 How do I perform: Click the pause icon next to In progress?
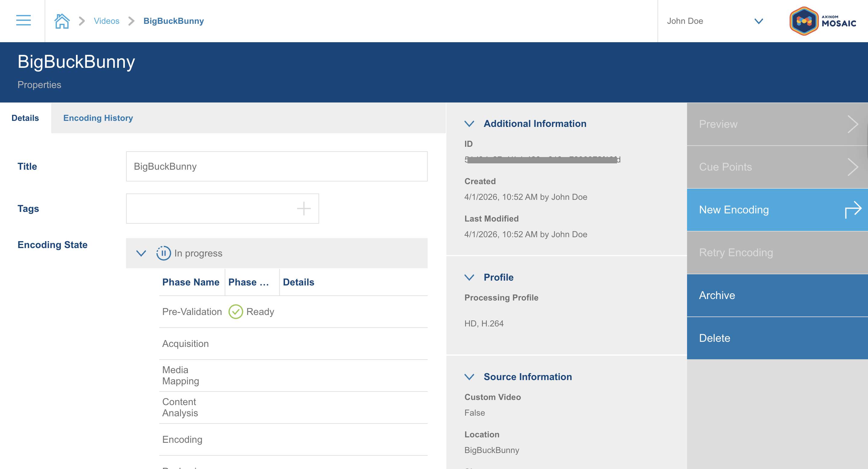[x=163, y=253]
